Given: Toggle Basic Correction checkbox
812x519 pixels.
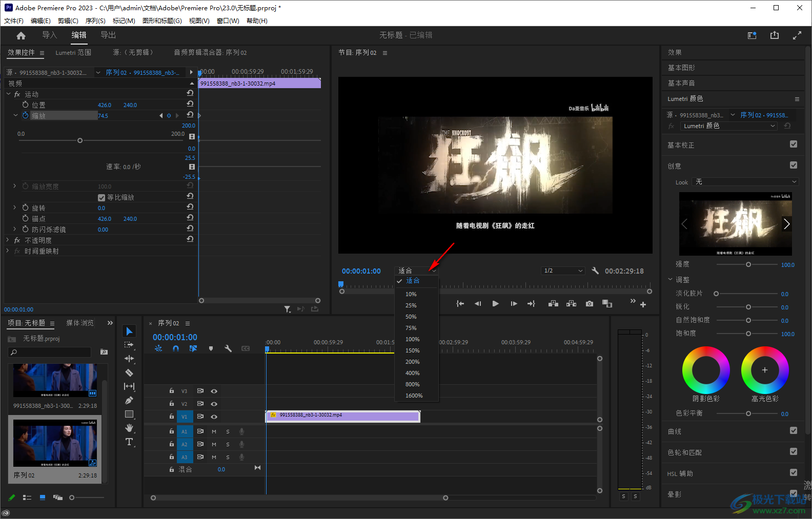Looking at the screenshot, I should (794, 144).
